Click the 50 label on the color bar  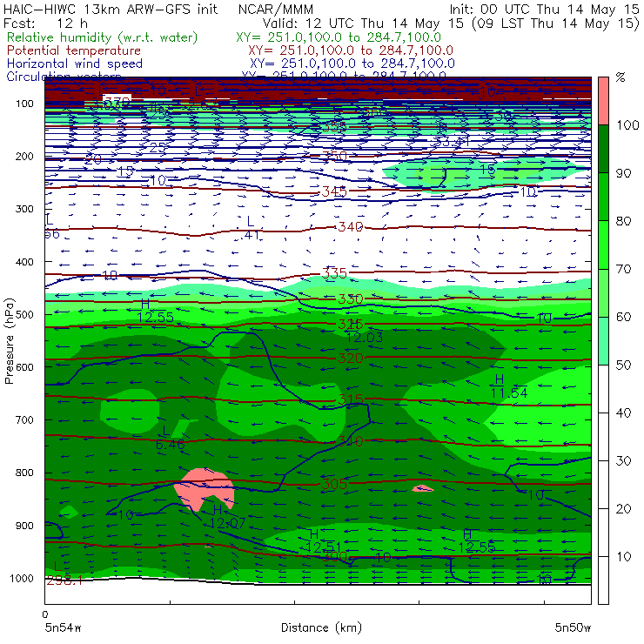623,366
